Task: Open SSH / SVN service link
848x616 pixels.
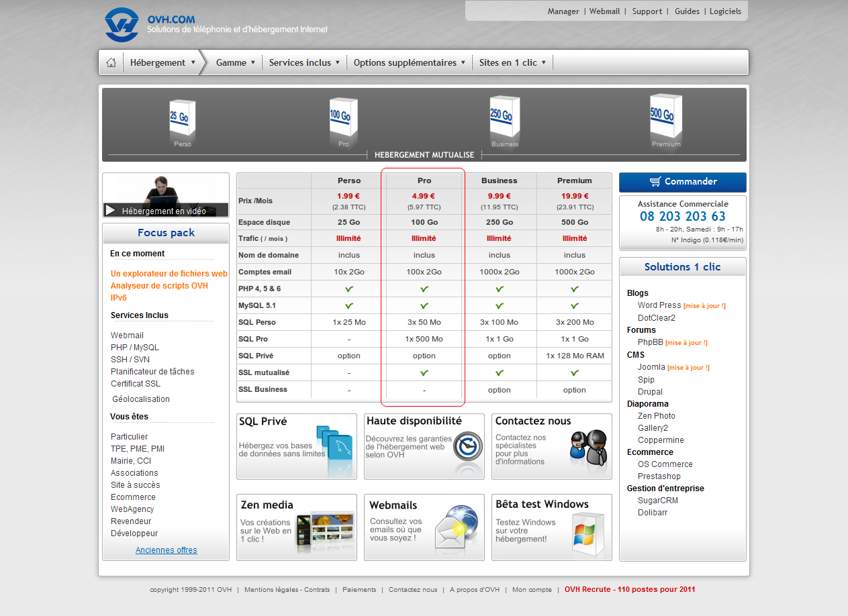Action: (x=130, y=360)
